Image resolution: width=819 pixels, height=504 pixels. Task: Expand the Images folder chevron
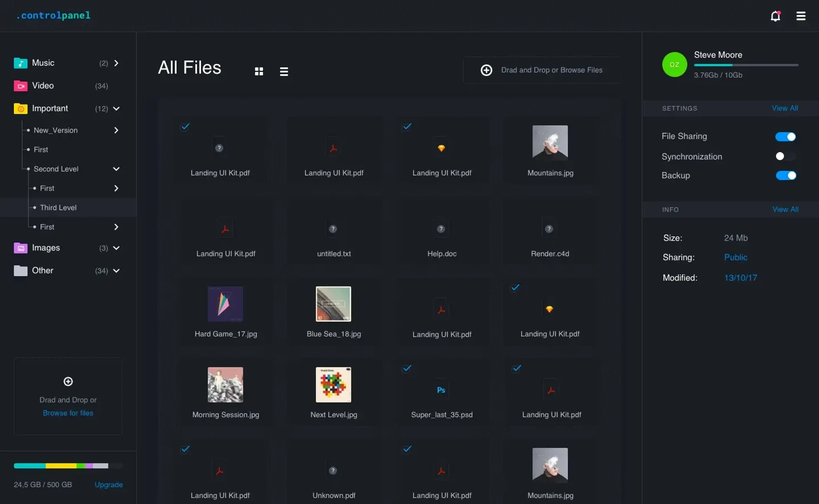(x=116, y=248)
